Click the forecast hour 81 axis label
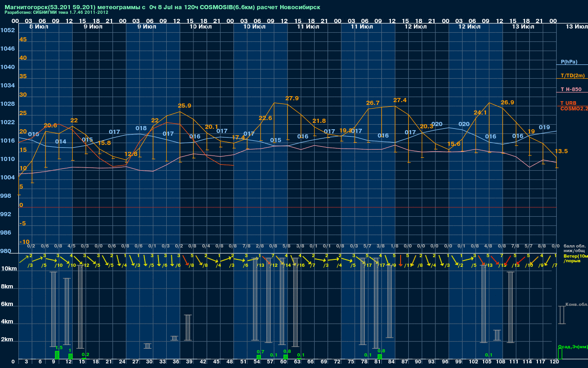Screen dimensions: 588x368 pyautogui.click(x=378, y=362)
